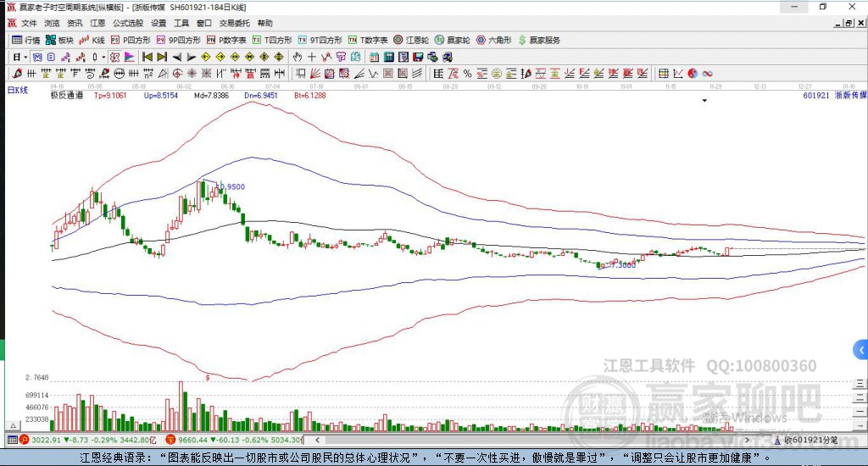This screenshot has width=868, height=466.
Task: Click the percent % tool icon
Action: click(x=468, y=74)
